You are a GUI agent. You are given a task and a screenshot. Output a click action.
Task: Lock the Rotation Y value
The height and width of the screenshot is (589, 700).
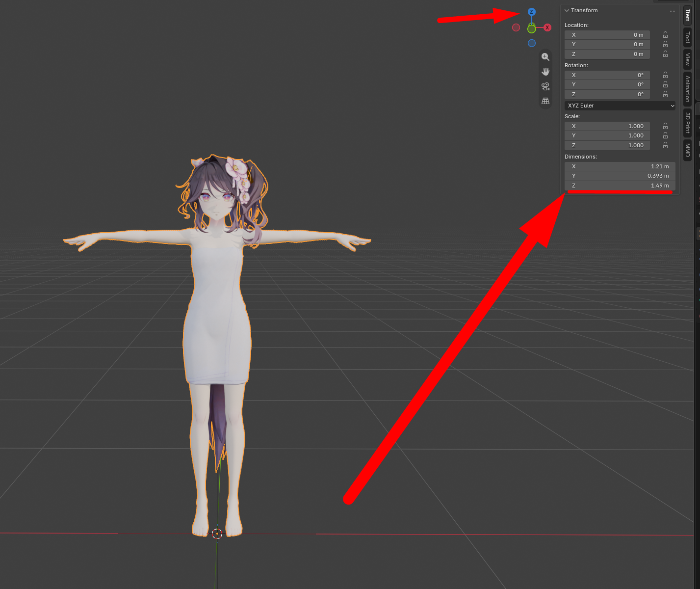(665, 84)
